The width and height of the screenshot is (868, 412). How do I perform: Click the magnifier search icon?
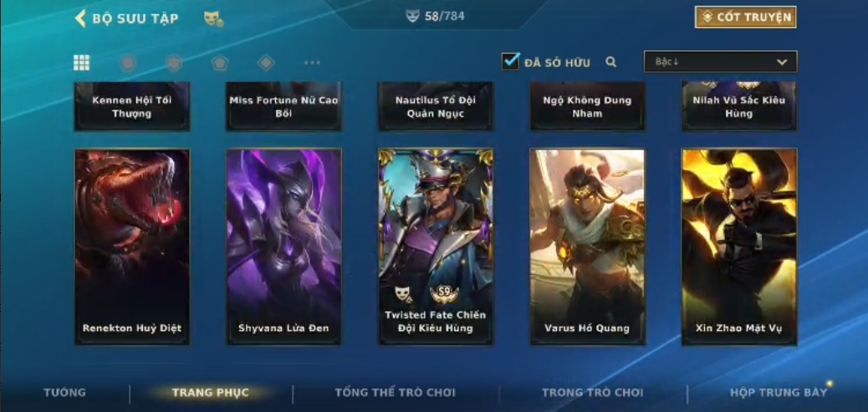(x=611, y=62)
